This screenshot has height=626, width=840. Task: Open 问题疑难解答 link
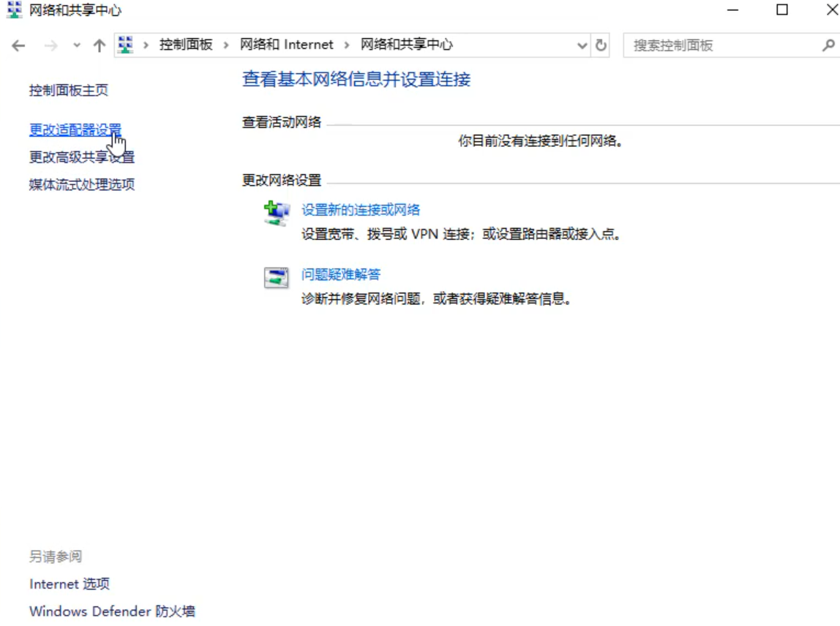(341, 274)
